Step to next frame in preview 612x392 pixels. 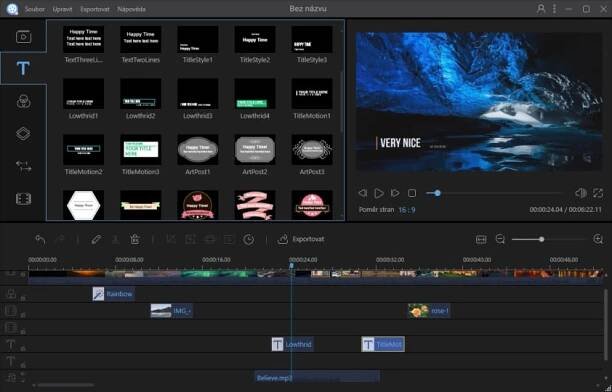(395, 193)
